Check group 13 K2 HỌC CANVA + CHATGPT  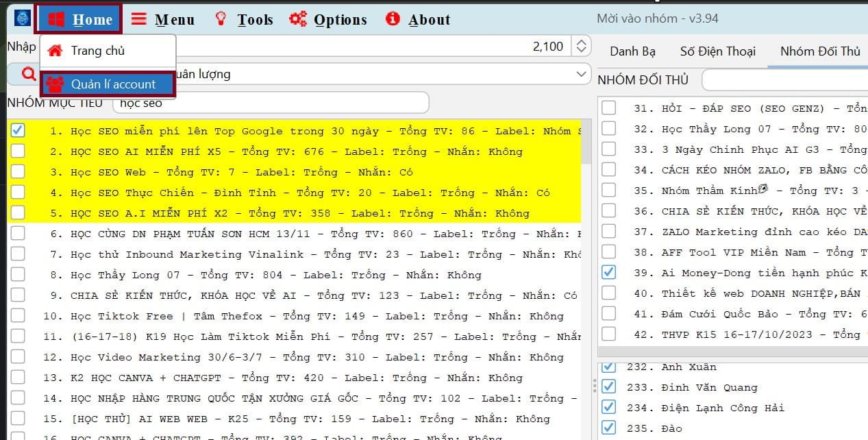(x=18, y=377)
